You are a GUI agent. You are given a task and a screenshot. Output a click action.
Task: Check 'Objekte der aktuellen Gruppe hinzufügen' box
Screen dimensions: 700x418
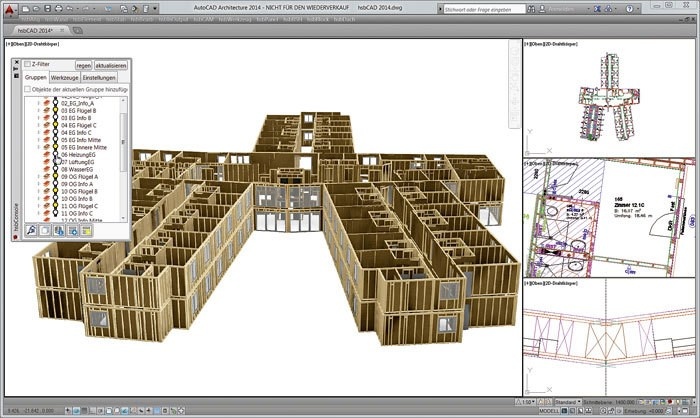27,89
